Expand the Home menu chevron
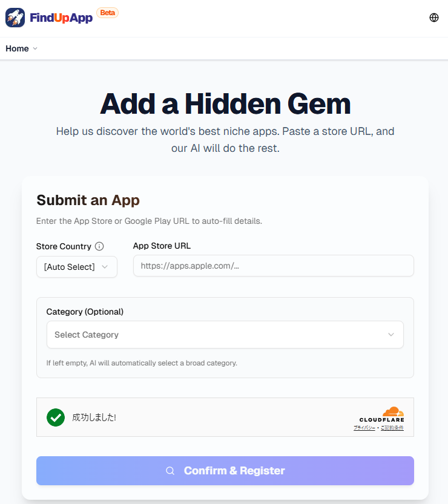 36,48
